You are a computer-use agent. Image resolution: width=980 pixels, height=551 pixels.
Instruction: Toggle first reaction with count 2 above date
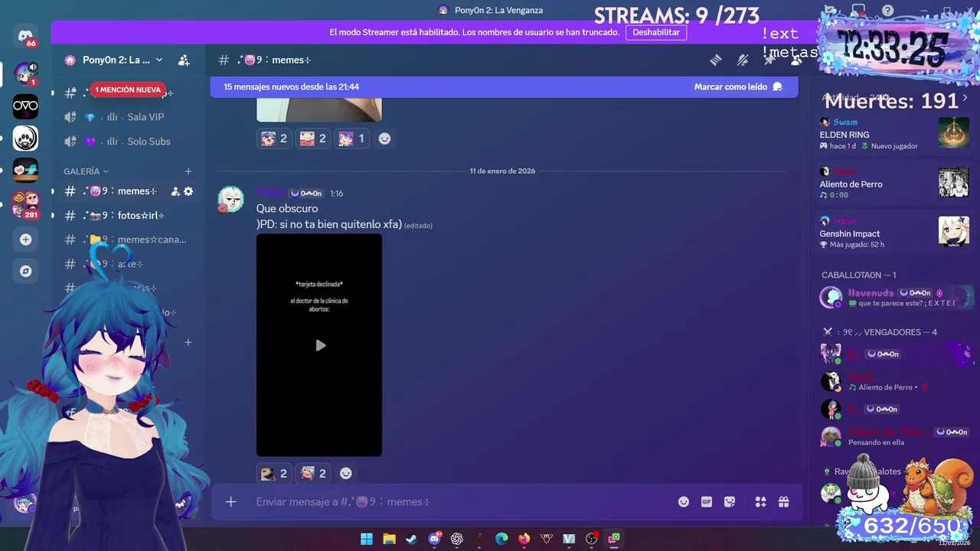click(x=274, y=139)
